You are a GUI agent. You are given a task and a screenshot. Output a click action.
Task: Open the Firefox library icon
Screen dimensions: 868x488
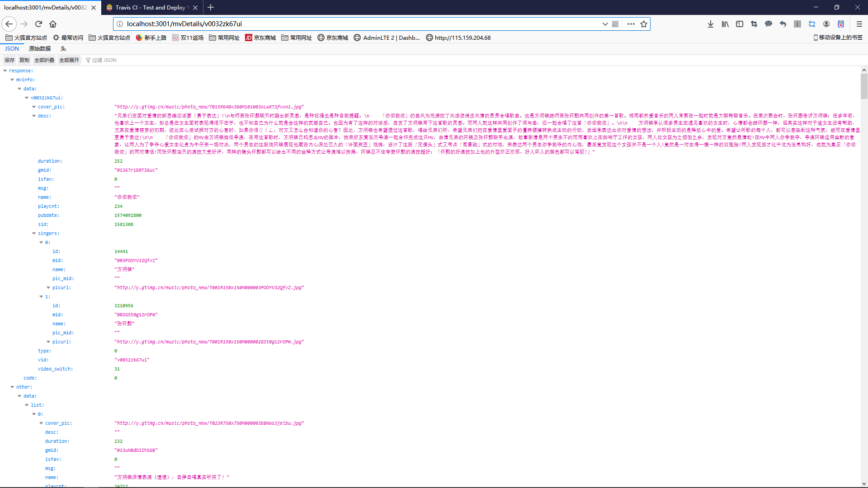(725, 24)
